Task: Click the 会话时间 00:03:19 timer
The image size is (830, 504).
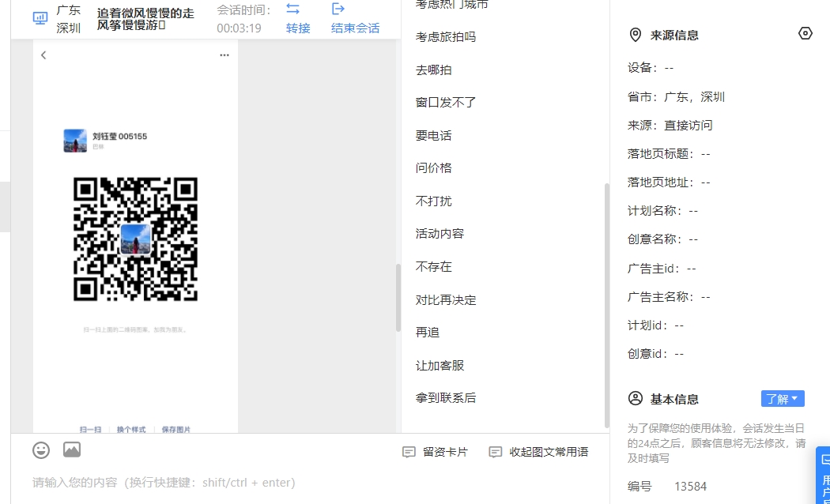Action: coord(239,28)
